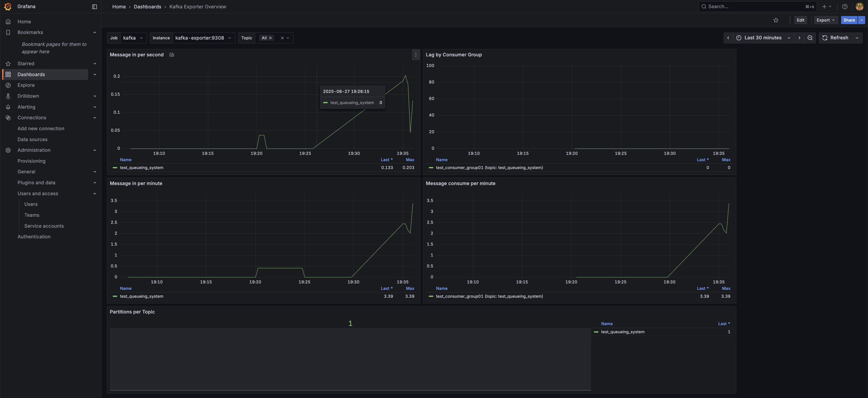
Task: Toggle test_consumer_group01 series in Lag by Consumer Group legend
Action: coord(489,168)
